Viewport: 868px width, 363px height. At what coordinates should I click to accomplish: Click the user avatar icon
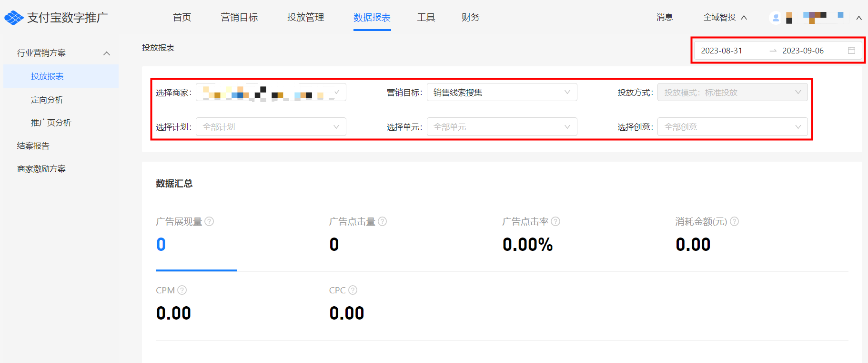tap(776, 18)
